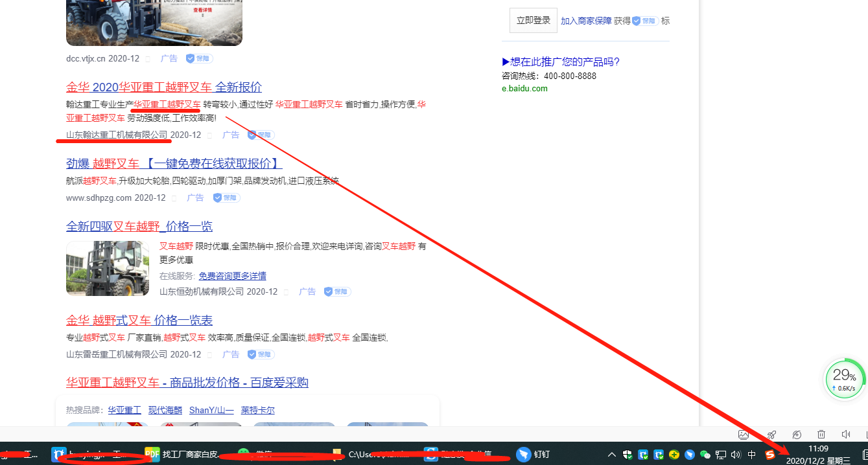The height and width of the screenshot is (465, 868).
Task: Open Windows Security shield tray icon
Action: (x=628, y=455)
